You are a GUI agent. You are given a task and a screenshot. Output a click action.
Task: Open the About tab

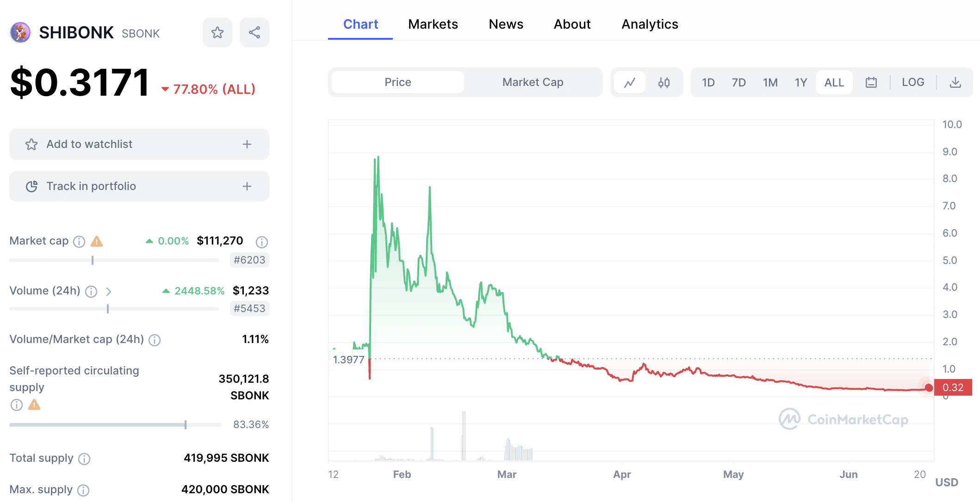click(x=572, y=24)
